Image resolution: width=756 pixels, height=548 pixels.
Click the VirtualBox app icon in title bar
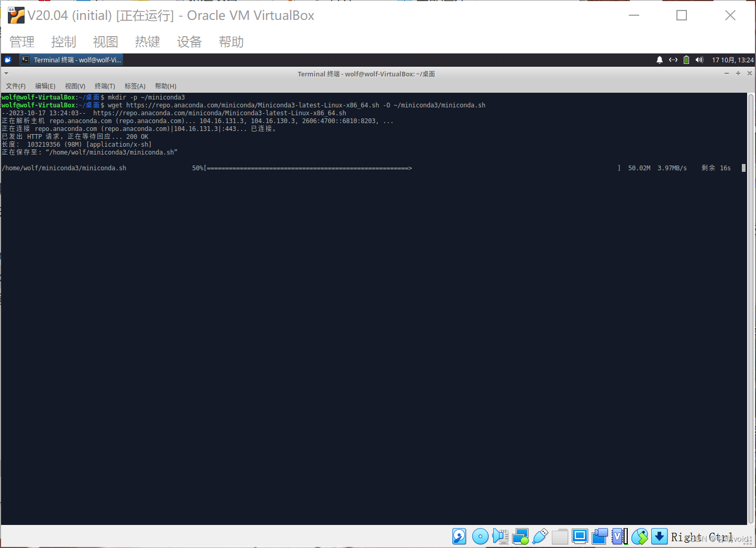tap(16, 16)
